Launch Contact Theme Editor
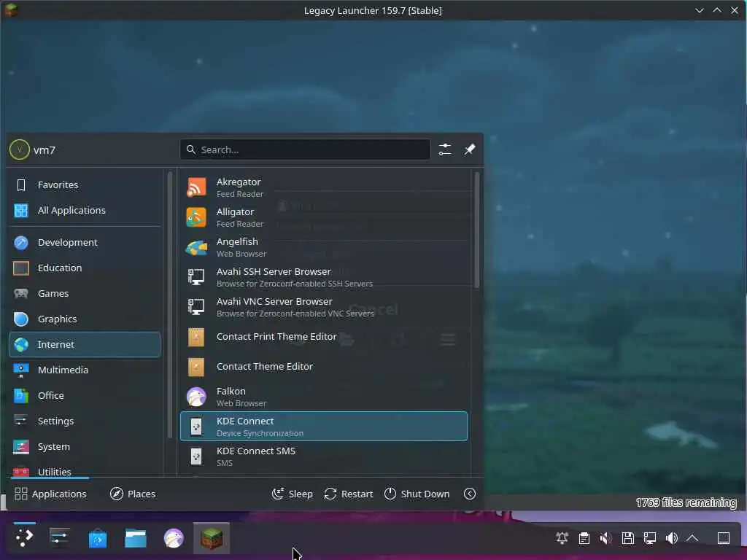The height and width of the screenshot is (560, 747). (323, 367)
